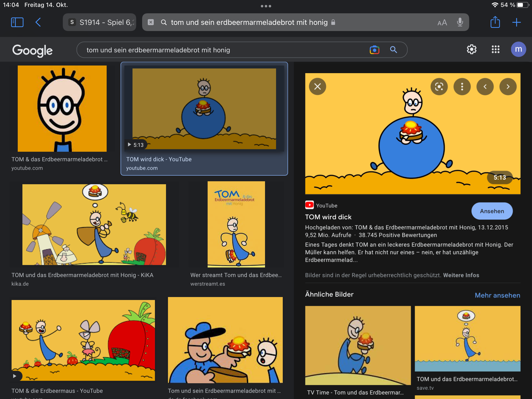Open the Weitere Infos copyright link
The height and width of the screenshot is (399, 532).
click(461, 275)
